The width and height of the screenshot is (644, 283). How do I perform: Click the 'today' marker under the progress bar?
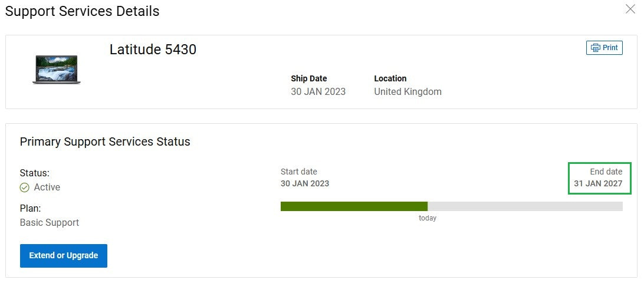pyautogui.click(x=428, y=218)
